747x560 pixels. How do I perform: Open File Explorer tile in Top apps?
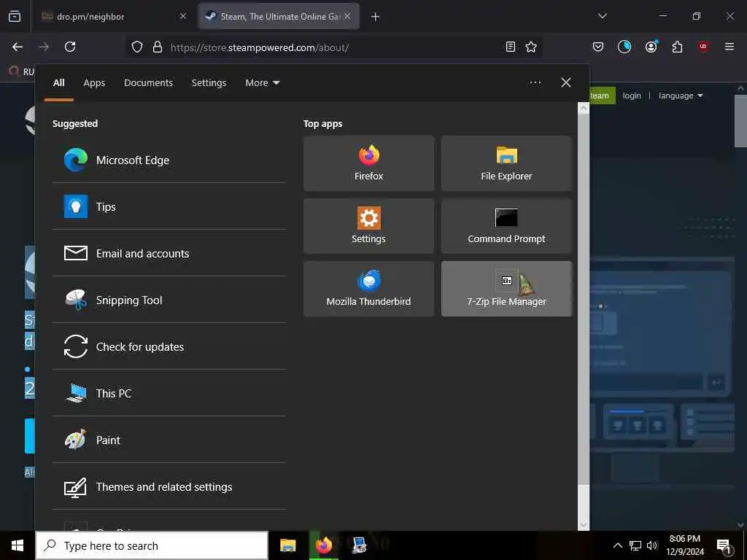tap(506, 163)
